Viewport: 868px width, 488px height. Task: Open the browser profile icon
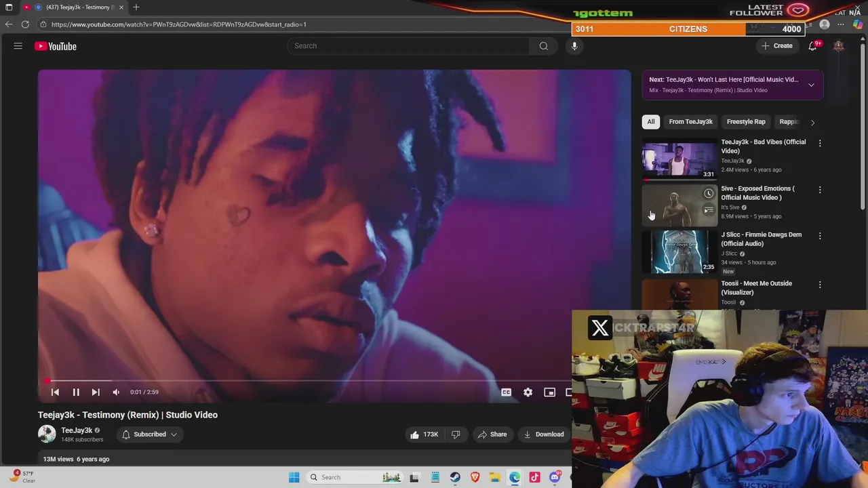point(825,24)
